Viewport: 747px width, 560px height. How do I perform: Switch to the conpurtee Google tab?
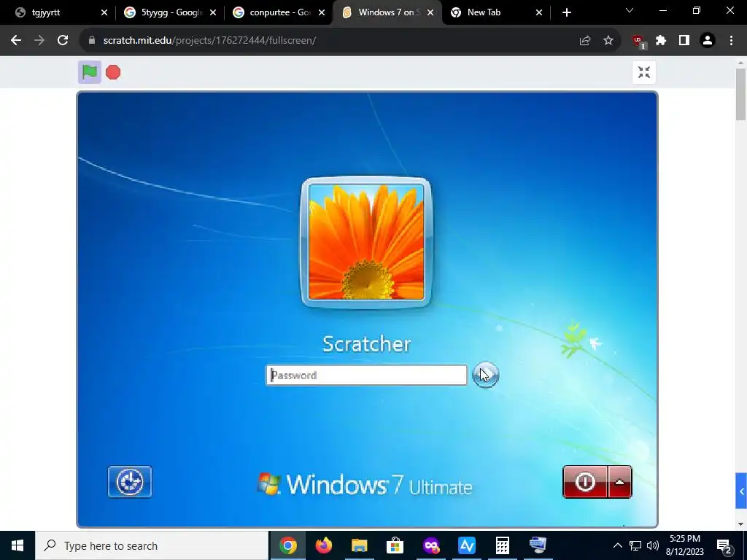tap(273, 12)
